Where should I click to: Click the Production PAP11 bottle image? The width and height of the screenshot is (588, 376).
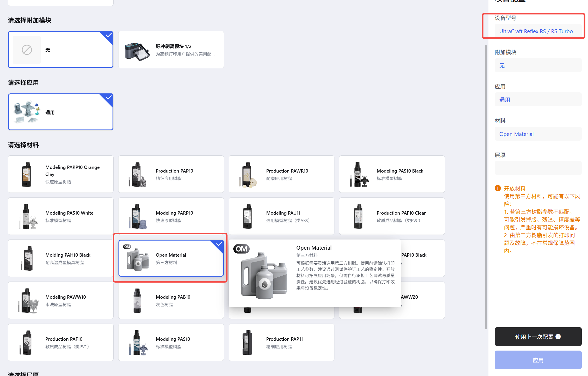click(247, 343)
